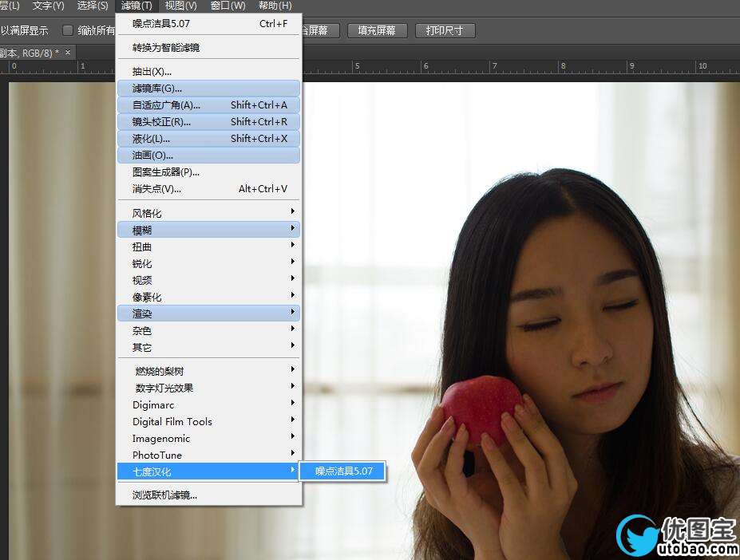
Task: Expand the 其它 submenu
Action: tap(208, 347)
